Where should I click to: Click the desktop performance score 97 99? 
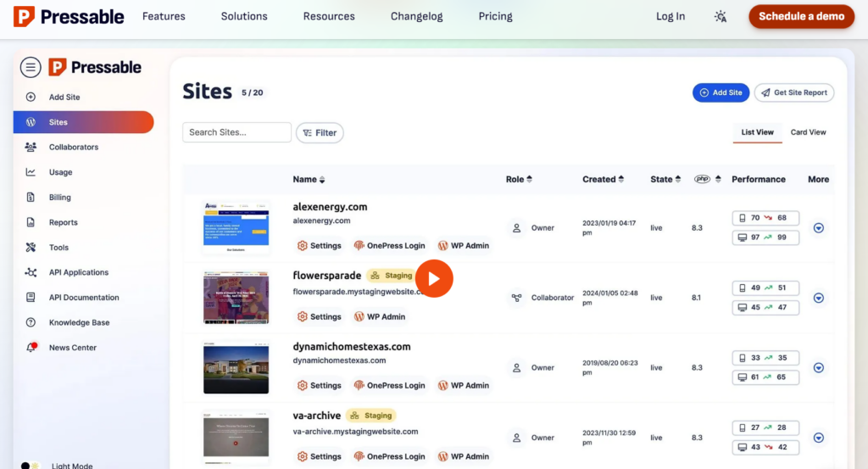(765, 237)
